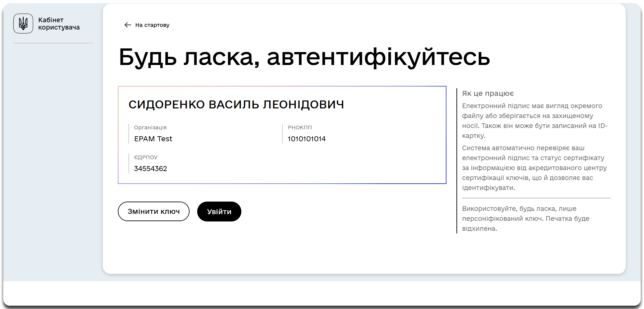Viewport: 644px width, 309px height.
Task: Click the 'Організація' label
Action: click(x=150, y=127)
